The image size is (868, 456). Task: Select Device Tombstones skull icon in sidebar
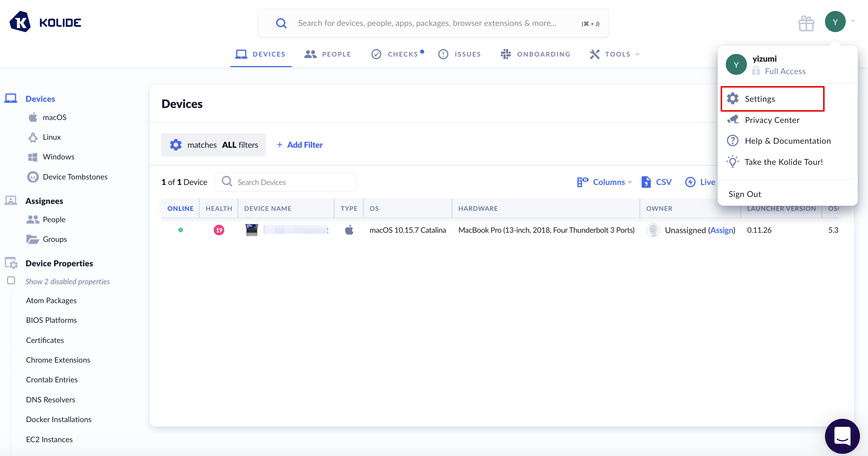tap(33, 177)
